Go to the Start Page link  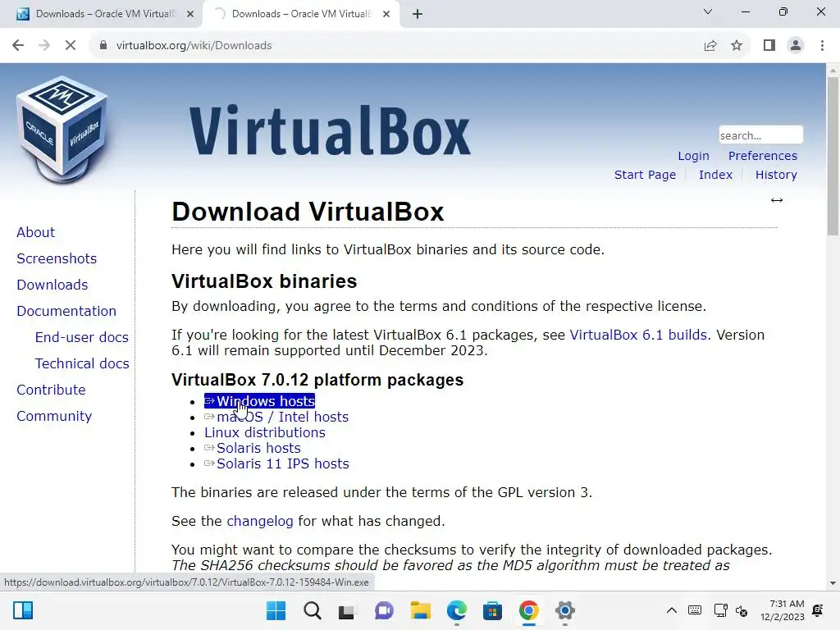tap(645, 175)
